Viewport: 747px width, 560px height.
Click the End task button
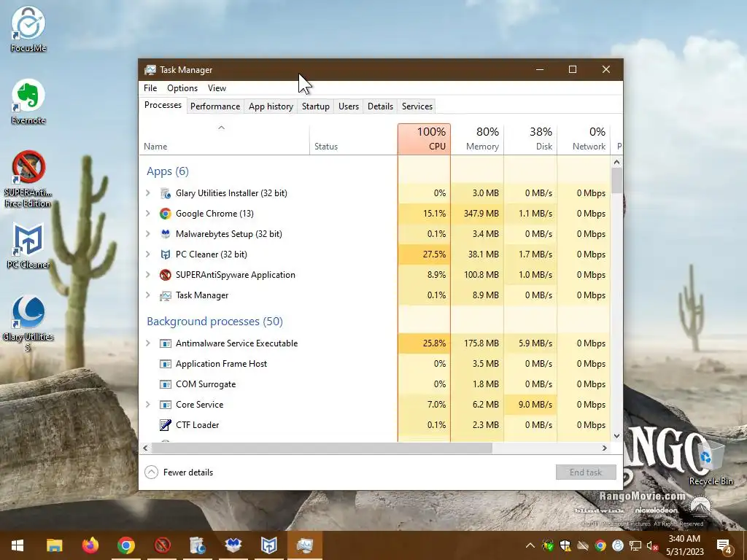(586, 472)
